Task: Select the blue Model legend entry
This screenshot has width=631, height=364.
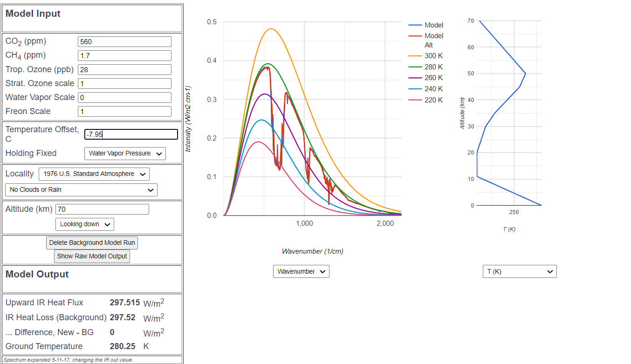Action: 426,25
